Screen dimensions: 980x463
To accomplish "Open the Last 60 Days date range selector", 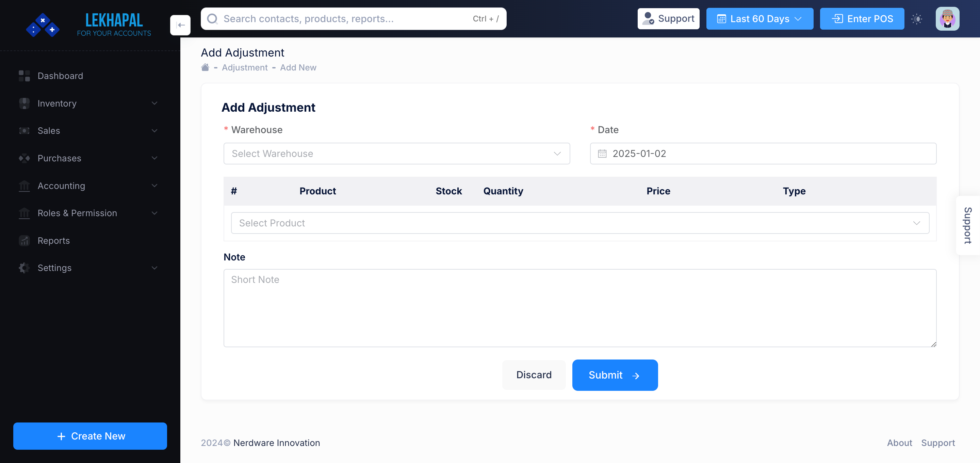I will click(x=759, y=18).
